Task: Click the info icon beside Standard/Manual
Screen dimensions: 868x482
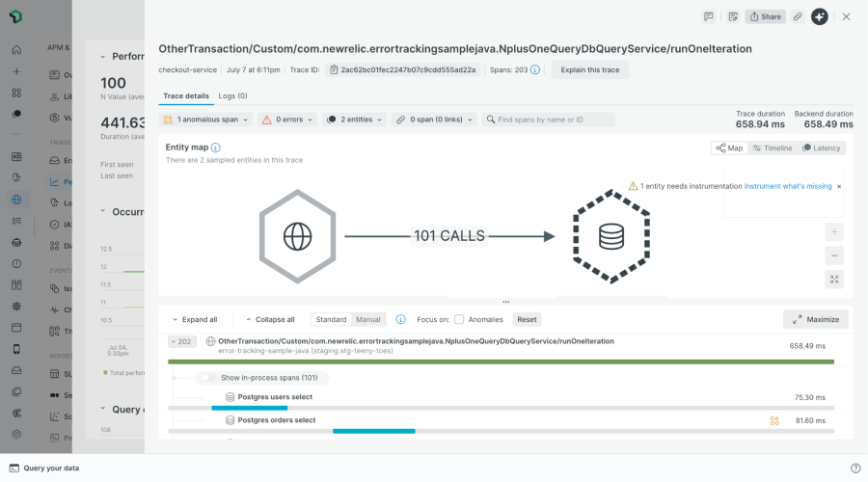Action: (x=401, y=319)
